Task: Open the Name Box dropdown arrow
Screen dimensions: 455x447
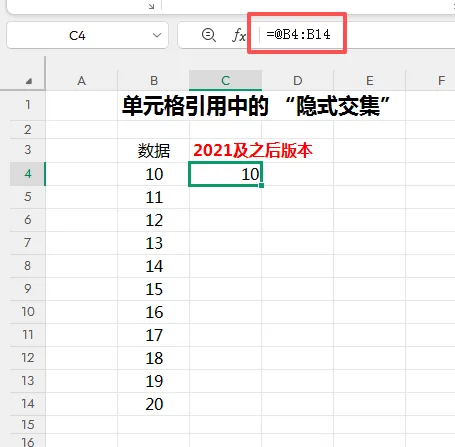Action: coord(157,35)
